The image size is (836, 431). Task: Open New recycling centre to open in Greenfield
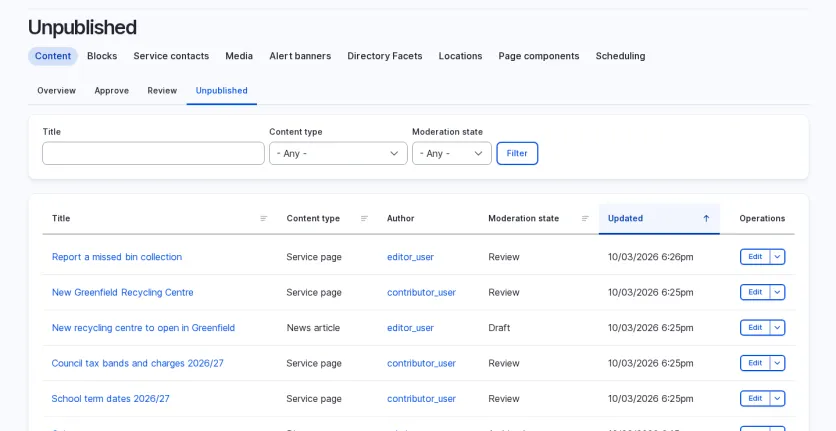pos(143,328)
